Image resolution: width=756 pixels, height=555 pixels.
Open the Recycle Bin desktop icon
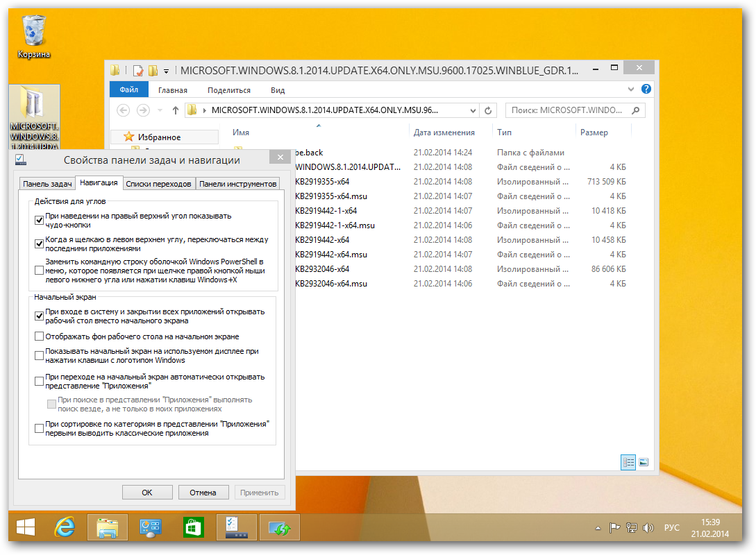[x=34, y=37]
